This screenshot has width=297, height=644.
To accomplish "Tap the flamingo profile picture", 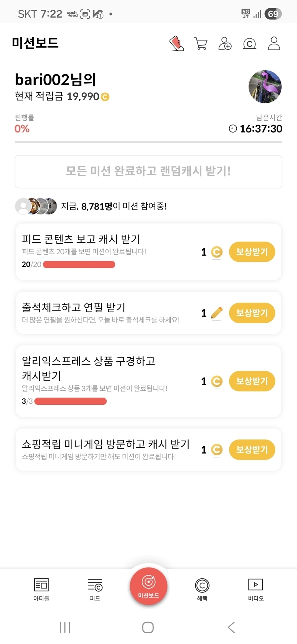I will coord(265,87).
